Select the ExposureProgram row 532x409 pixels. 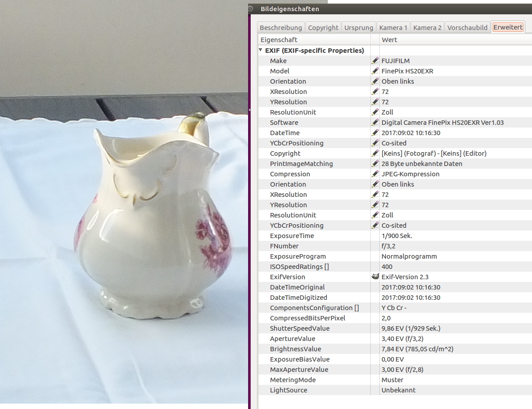(395, 256)
